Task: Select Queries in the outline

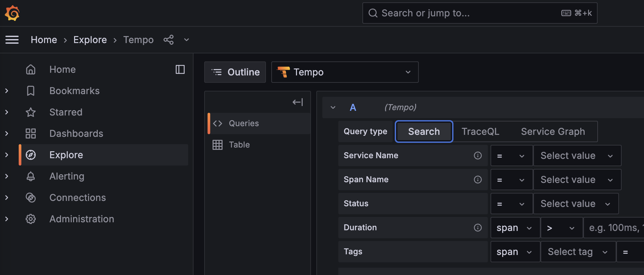Action: tap(259, 123)
